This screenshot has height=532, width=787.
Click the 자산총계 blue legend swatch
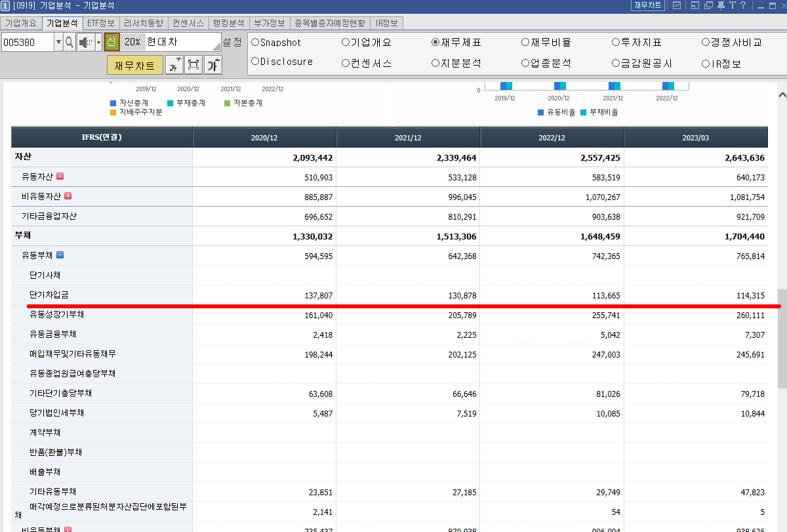tap(113, 103)
